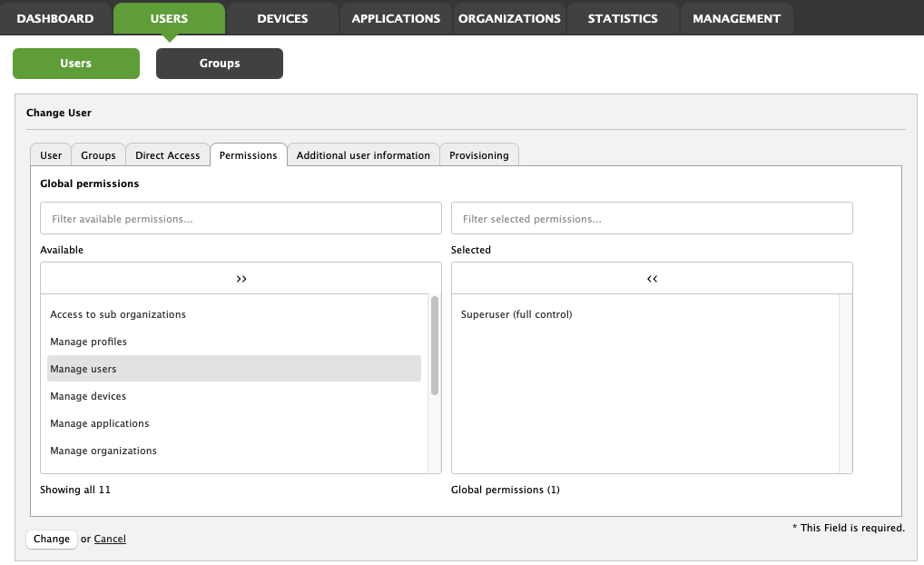
Task: Select Superuser (full control) in Selected list
Action: pyautogui.click(x=516, y=314)
